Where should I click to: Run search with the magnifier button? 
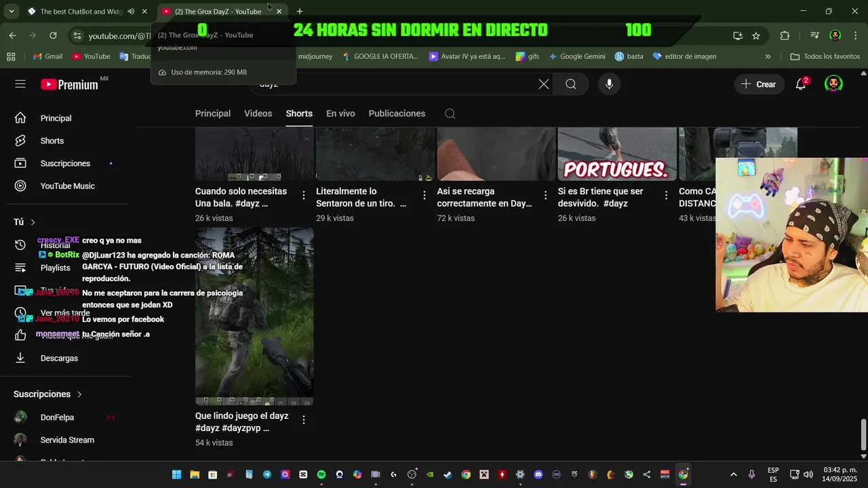[x=571, y=84]
